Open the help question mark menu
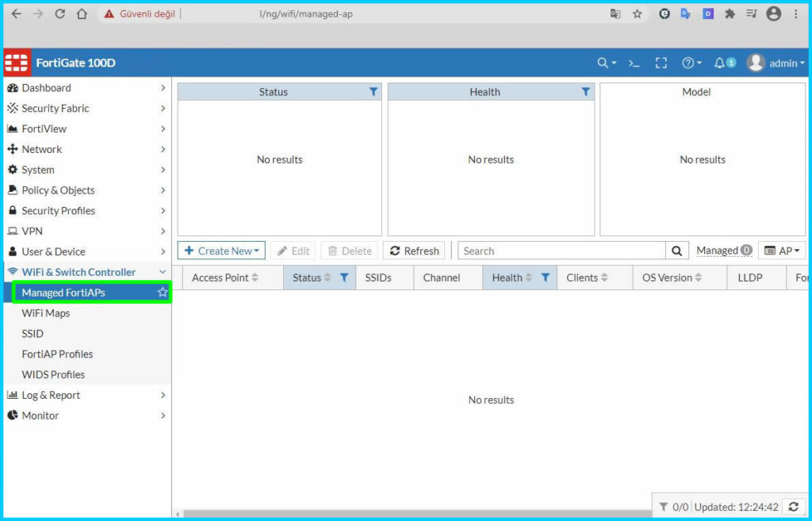Viewport: 812px width, 521px height. pos(691,63)
